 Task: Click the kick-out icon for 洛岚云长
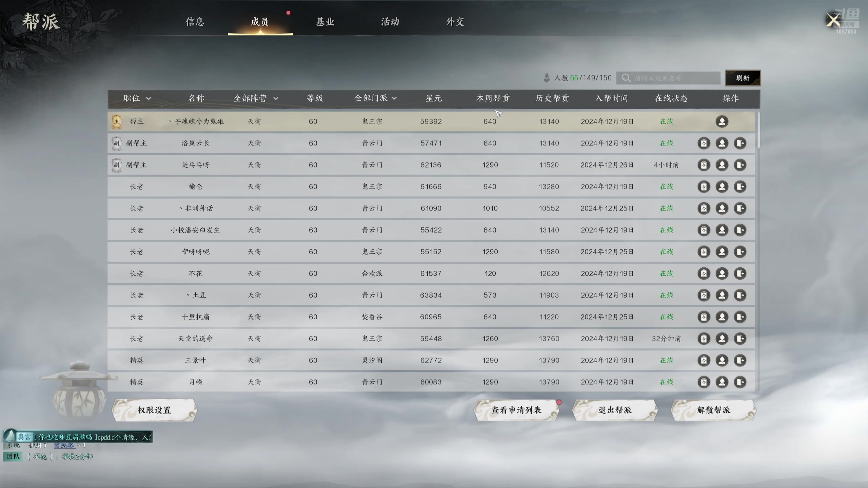[740, 143]
